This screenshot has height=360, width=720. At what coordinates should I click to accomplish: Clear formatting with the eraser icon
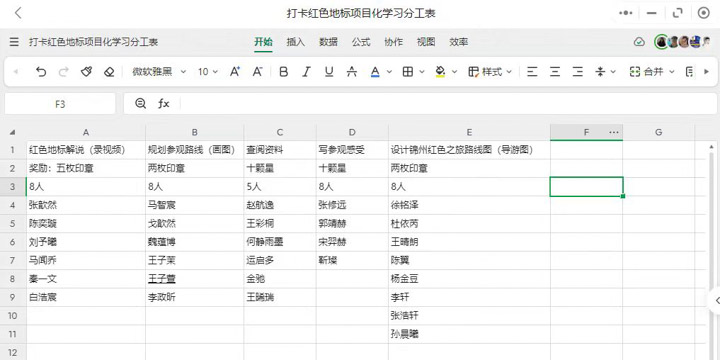click(109, 72)
